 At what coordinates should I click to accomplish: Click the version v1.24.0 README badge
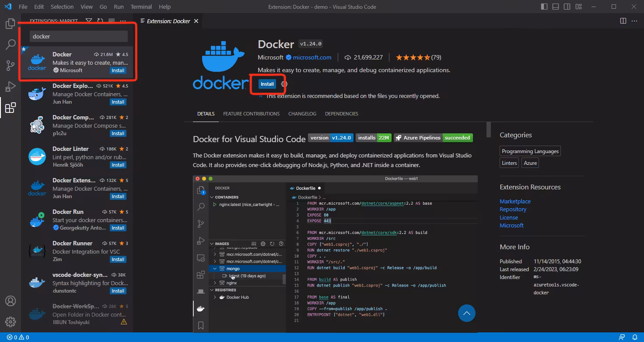click(x=330, y=138)
